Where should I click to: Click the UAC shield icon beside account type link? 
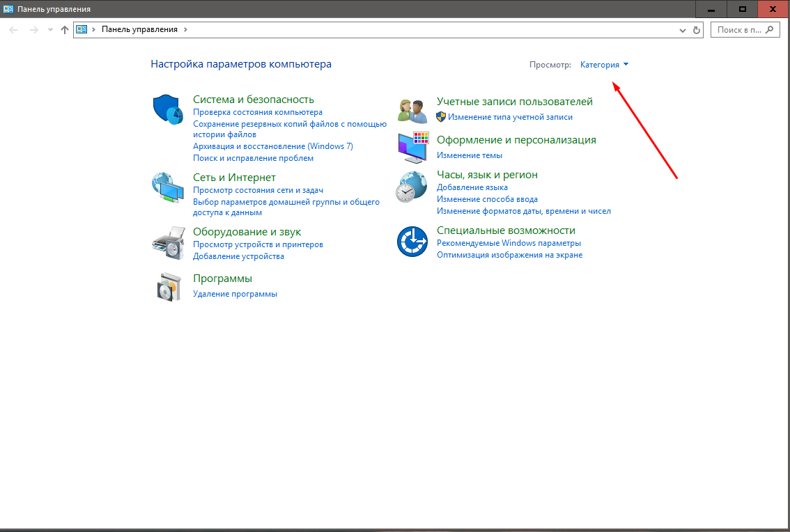pos(441,117)
